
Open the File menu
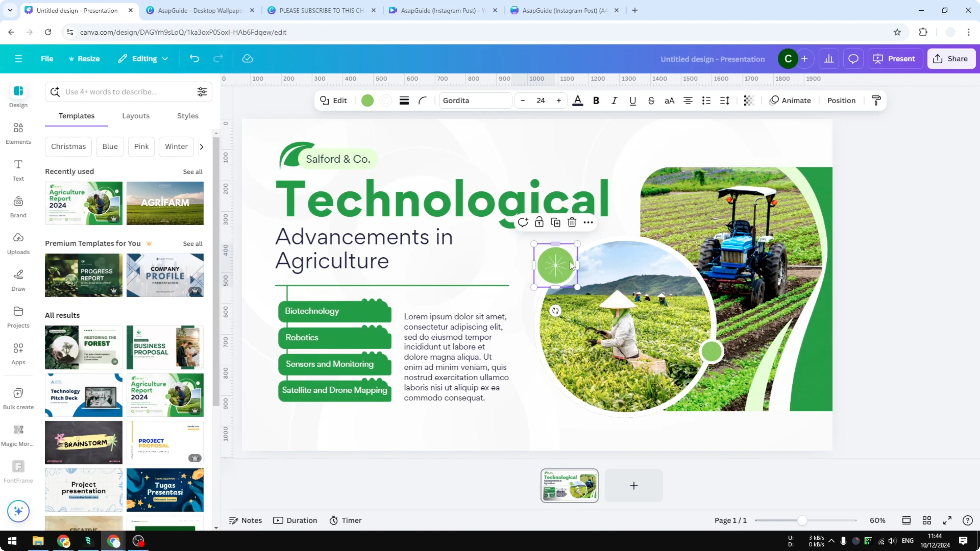pos(47,59)
